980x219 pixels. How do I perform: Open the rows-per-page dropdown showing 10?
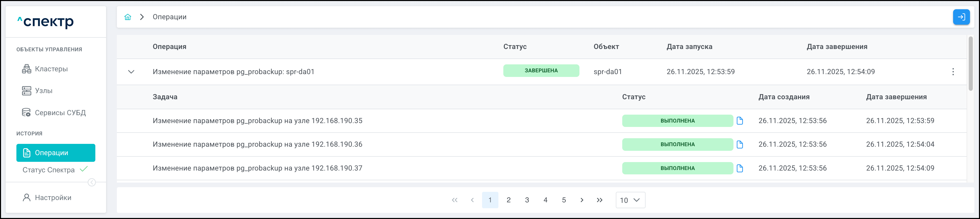630,200
